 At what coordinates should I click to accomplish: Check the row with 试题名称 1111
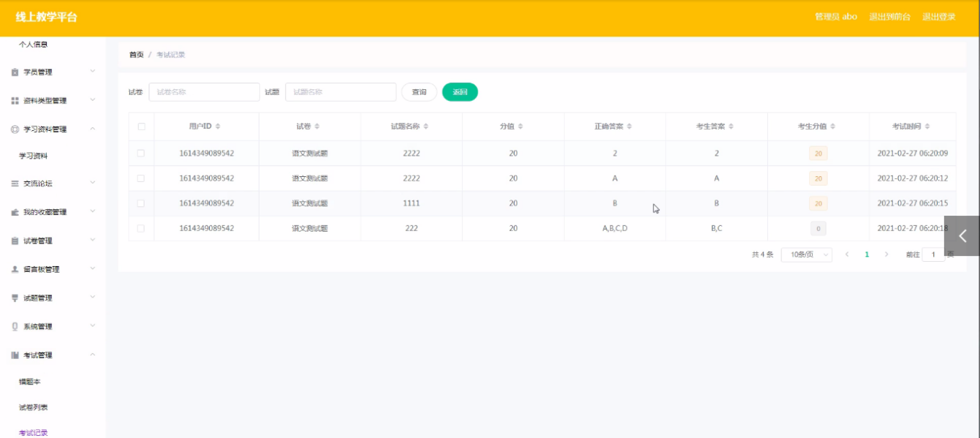141,203
